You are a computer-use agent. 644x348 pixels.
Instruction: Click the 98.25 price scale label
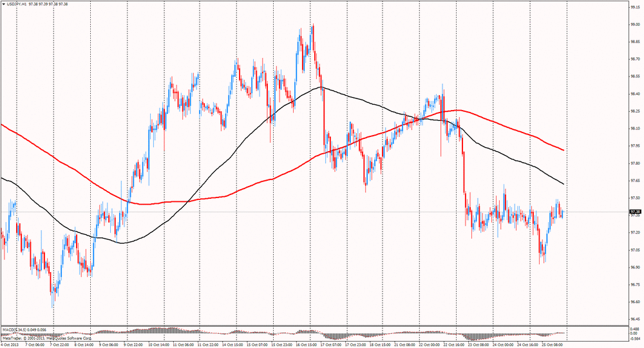tap(635, 111)
